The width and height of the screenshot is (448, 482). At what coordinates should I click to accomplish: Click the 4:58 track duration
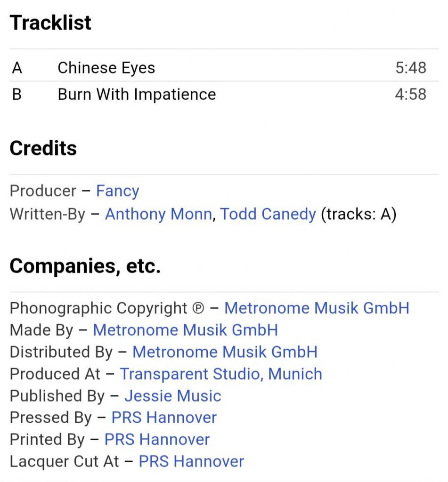point(410,94)
